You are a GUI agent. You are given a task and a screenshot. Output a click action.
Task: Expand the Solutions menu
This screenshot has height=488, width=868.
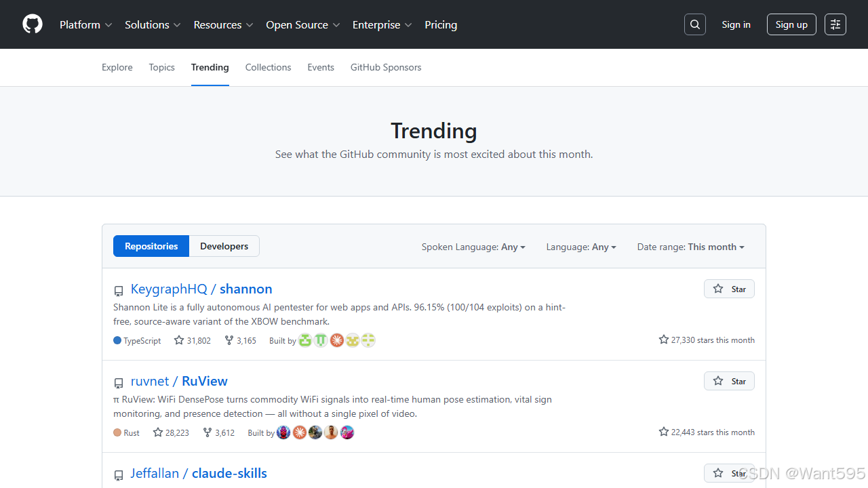point(153,24)
